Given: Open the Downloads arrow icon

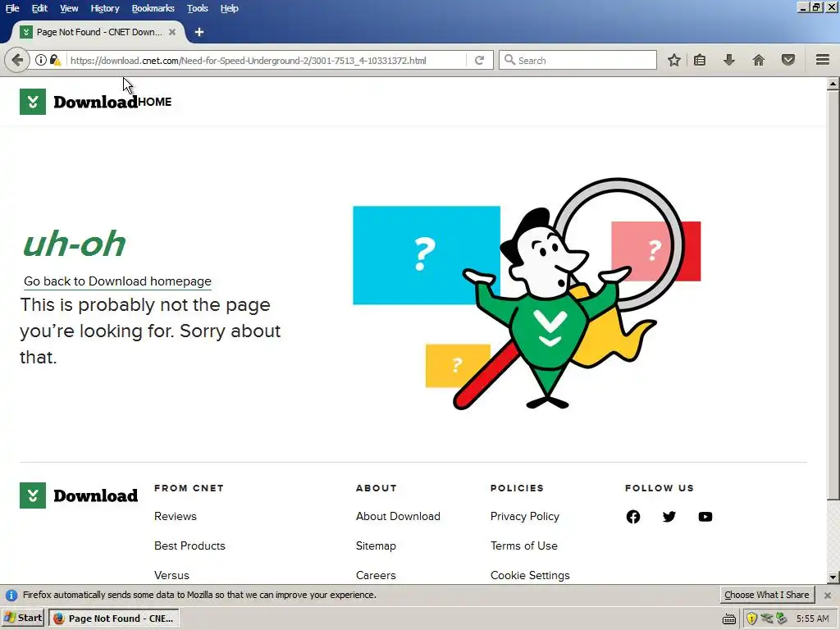Looking at the screenshot, I should coord(728,60).
